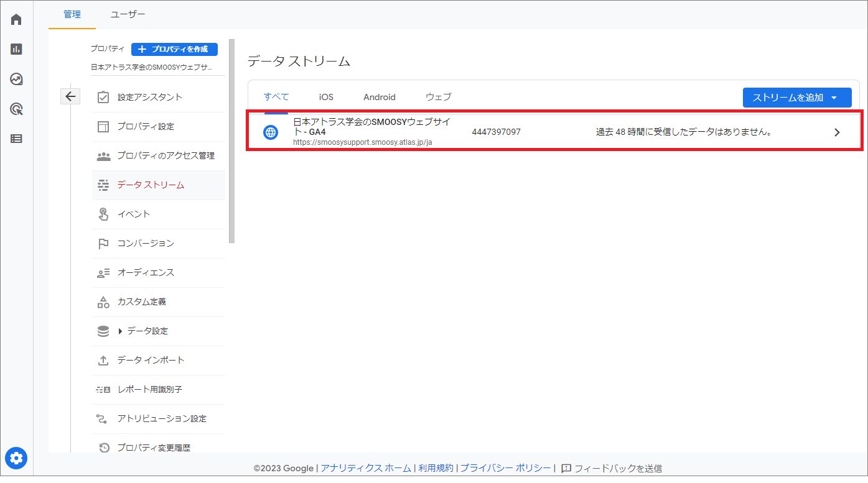
Task: Open the アナリティクス ホーム footer link
Action: (x=366, y=468)
